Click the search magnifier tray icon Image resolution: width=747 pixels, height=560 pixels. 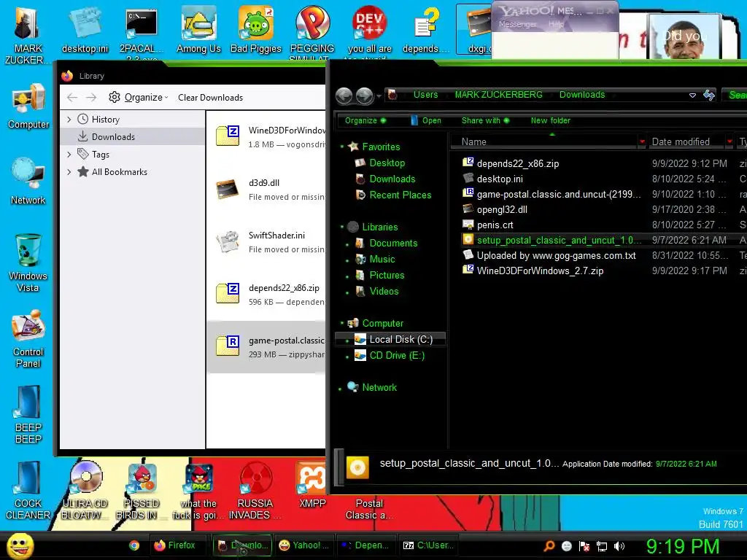point(549,546)
